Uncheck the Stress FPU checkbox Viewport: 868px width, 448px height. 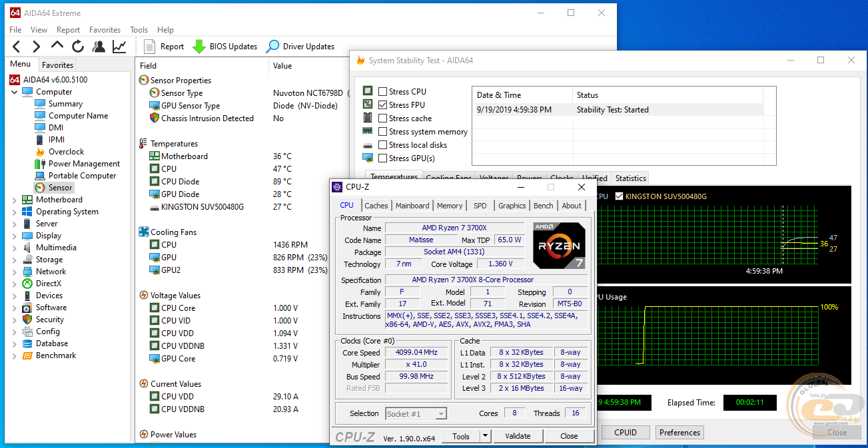coord(382,105)
